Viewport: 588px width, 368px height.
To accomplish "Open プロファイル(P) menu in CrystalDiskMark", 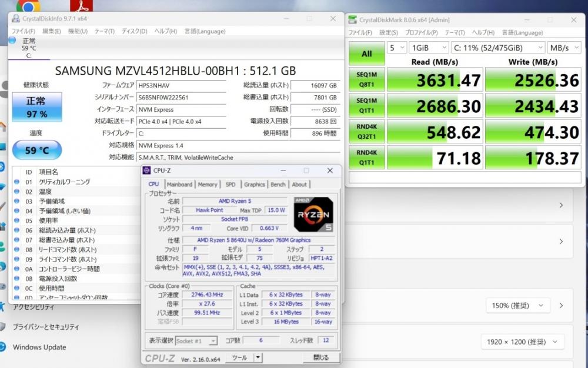I will coord(421,32).
